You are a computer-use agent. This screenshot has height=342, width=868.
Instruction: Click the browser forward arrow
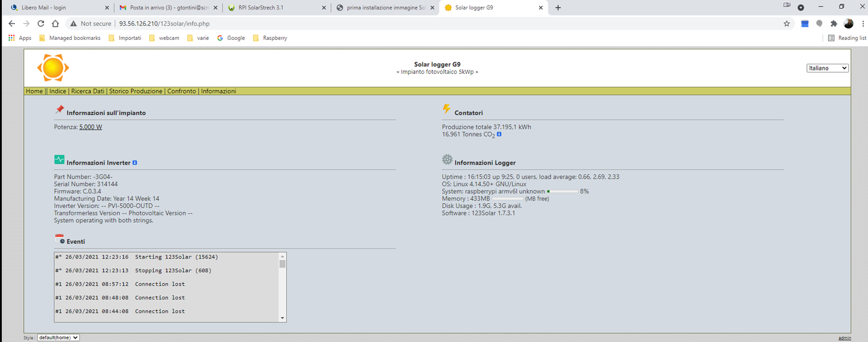[x=26, y=23]
